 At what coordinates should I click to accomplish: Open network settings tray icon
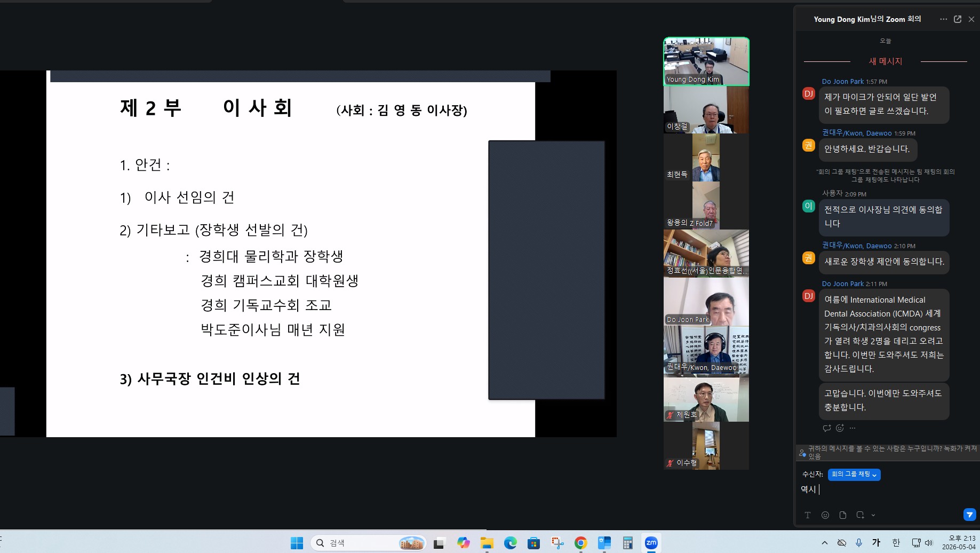pyautogui.click(x=916, y=543)
